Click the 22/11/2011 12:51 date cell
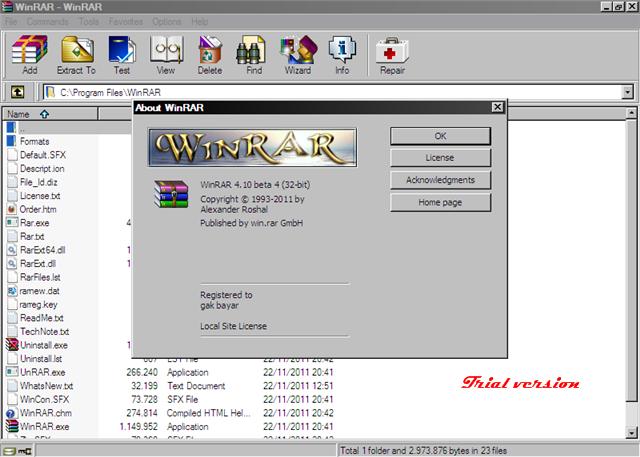Viewport: 640px width, 457px height. (x=298, y=386)
